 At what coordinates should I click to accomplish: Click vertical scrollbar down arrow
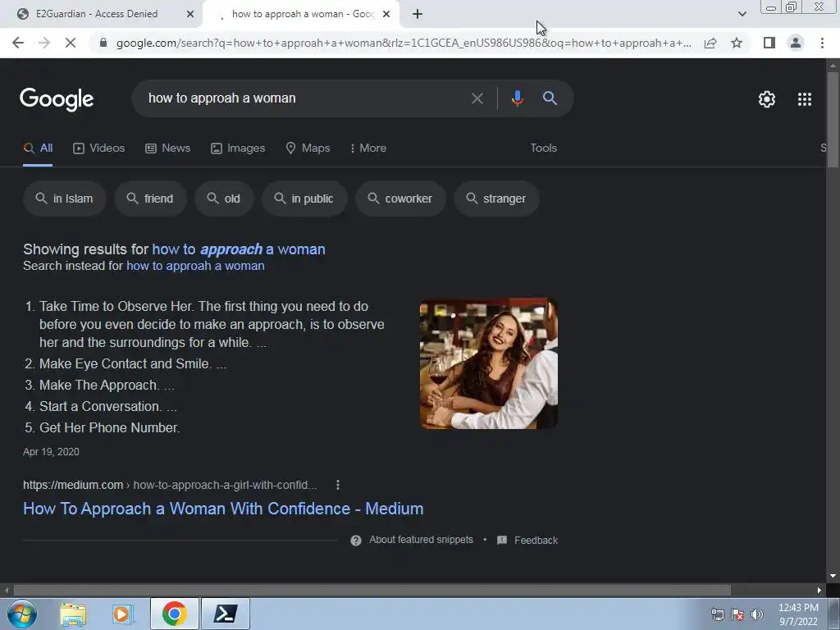(833, 576)
